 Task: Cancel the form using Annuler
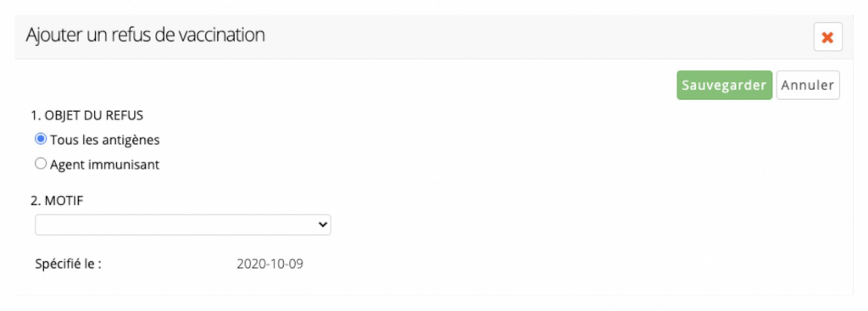[808, 86]
